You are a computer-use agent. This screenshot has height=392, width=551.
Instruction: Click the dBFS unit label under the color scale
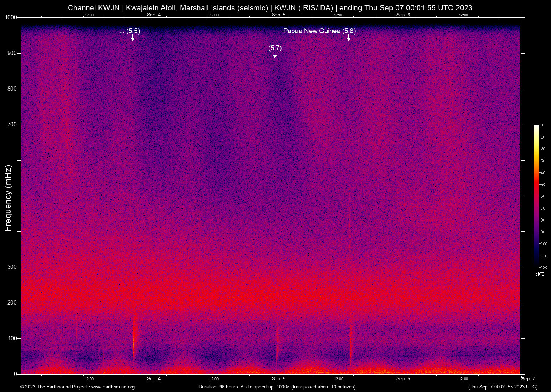tap(540, 274)
